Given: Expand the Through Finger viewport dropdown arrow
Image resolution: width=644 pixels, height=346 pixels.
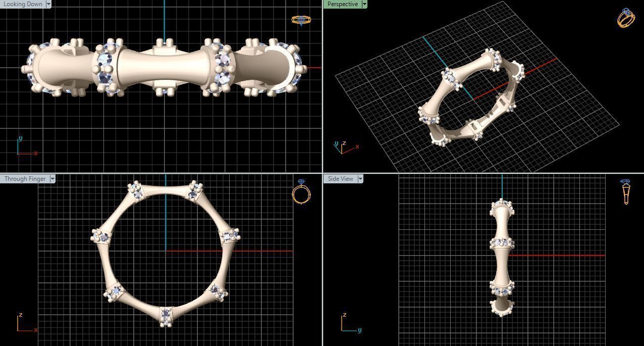Looking at the screenshot, I should pyautogui.click(x=52, y=179).
